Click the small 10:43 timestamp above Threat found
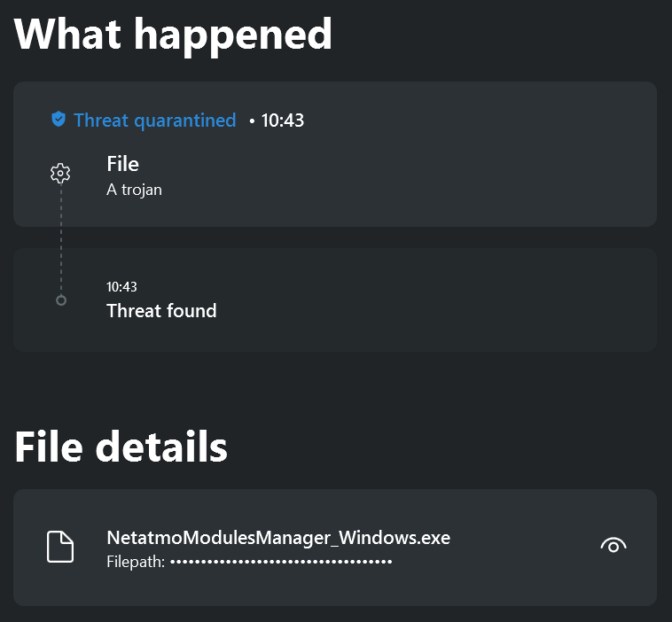Viewport: 672px width, 622px height. click(121, 287)
